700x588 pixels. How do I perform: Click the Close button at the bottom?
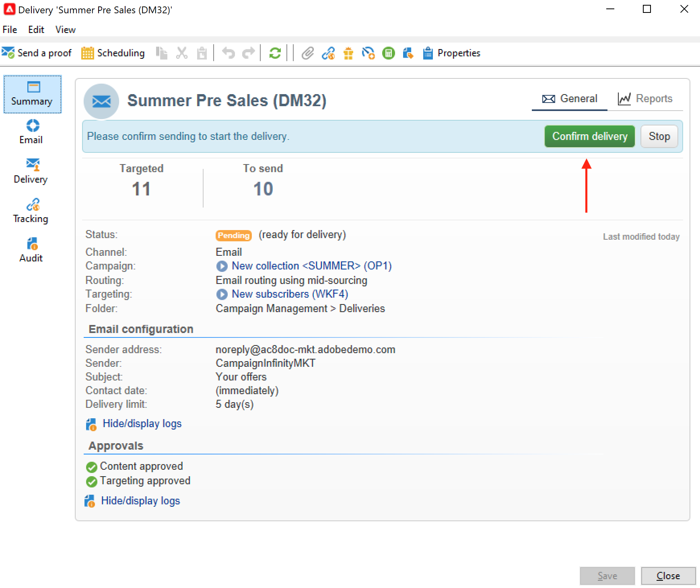668,576
